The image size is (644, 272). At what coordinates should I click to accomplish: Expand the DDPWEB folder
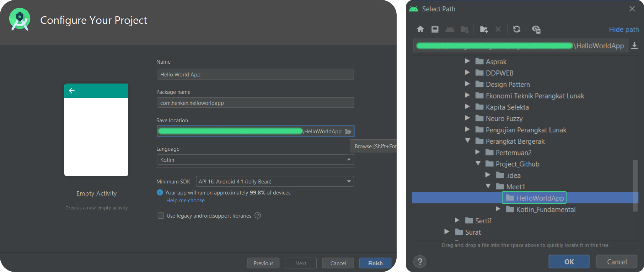pyautogui.click(x=467, y=73)
